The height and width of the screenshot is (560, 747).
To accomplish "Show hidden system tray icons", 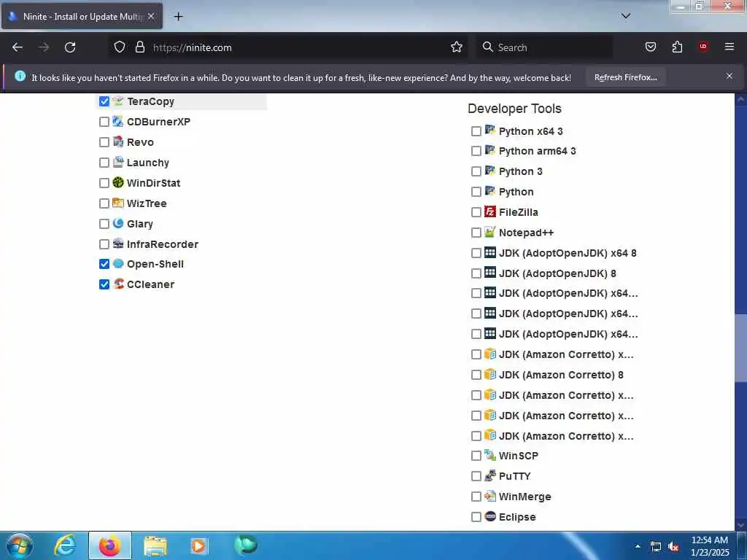I will (638, 546).
